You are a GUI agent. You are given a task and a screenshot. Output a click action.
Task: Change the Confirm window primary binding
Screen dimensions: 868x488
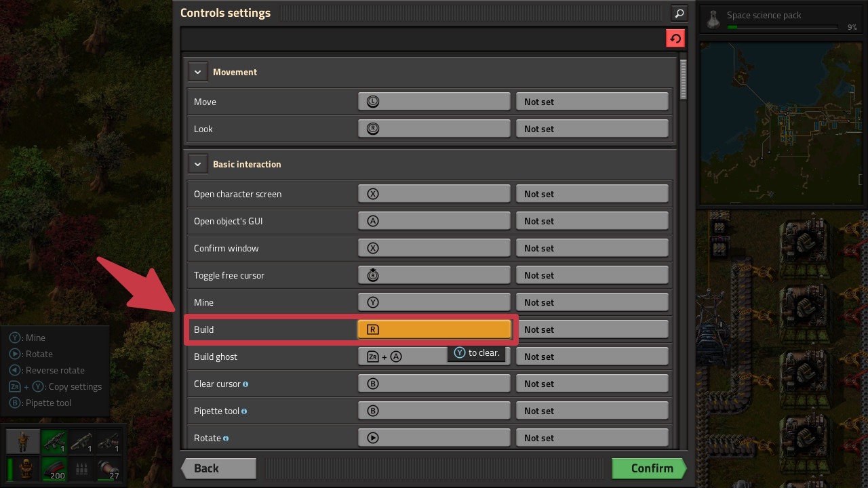click(x=434, y=248)
